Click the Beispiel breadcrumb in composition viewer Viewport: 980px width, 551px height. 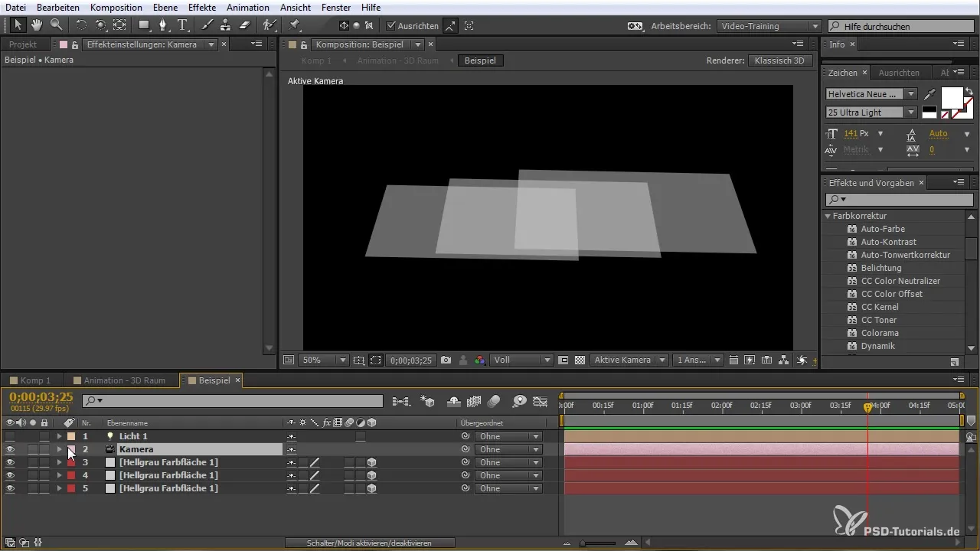click(x=481, y=60)
